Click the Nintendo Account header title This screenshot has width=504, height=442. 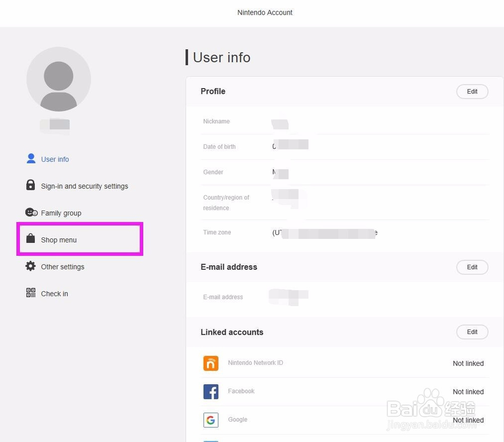pos(265,13)
